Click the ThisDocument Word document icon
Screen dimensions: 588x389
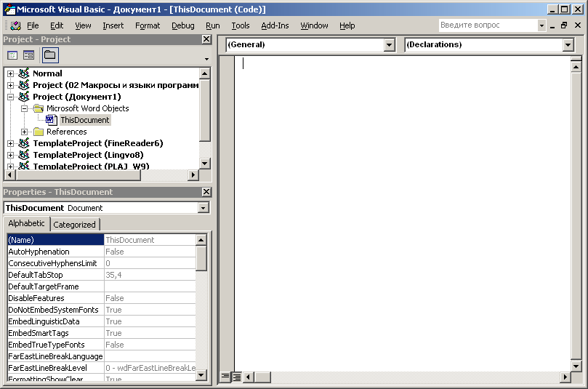51,120
